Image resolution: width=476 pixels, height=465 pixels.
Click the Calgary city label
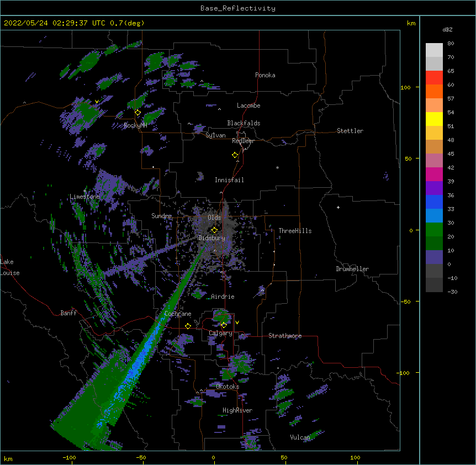[x=220, y=333]
